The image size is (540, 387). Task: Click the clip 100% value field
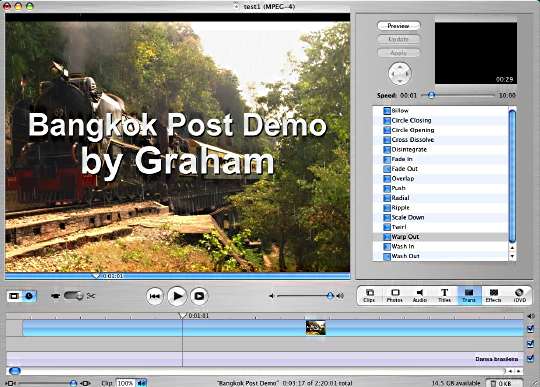pos(126,383)
